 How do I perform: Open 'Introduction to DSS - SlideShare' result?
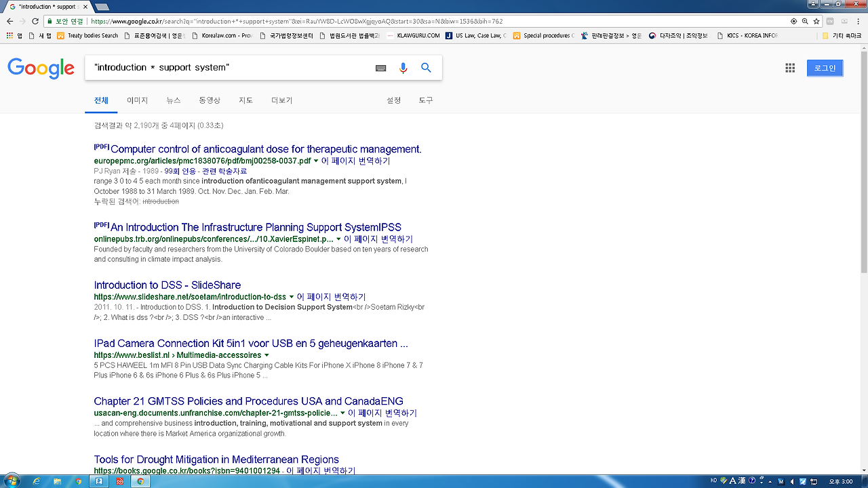point(167,285)
